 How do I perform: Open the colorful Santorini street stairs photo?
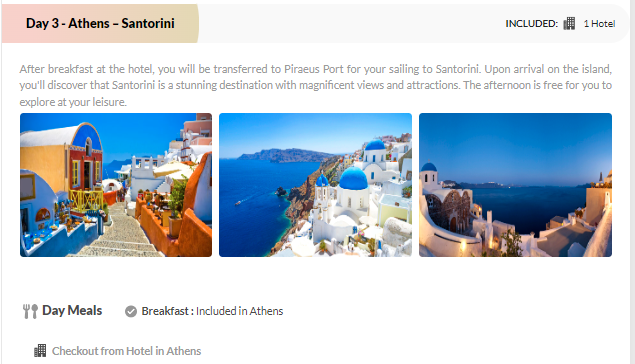[x=116, y=185]
